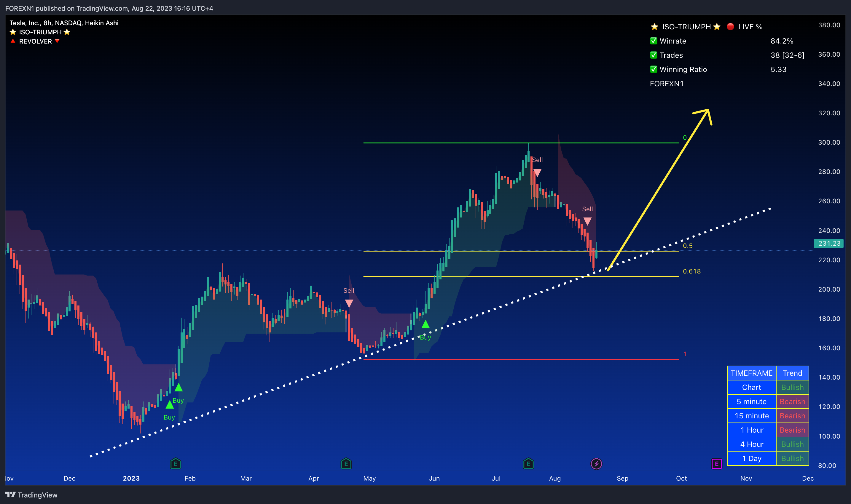The image size is (851, 504).
Task: Click the 1 Day timeframe cell
Action: [751, 458]
